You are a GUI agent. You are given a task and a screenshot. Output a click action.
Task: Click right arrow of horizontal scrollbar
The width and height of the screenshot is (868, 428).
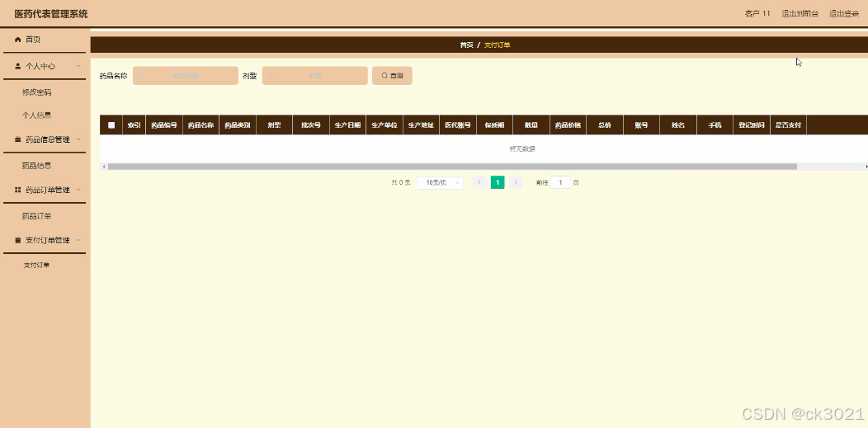866,167
